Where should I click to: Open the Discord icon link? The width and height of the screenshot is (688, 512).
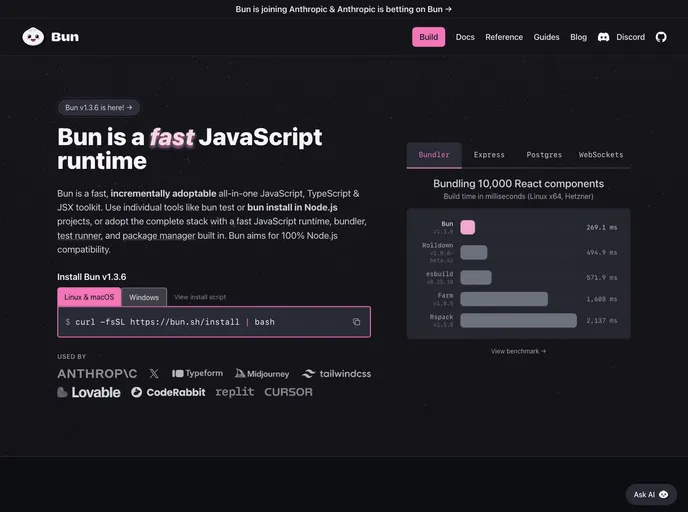(x=604, y=37)
